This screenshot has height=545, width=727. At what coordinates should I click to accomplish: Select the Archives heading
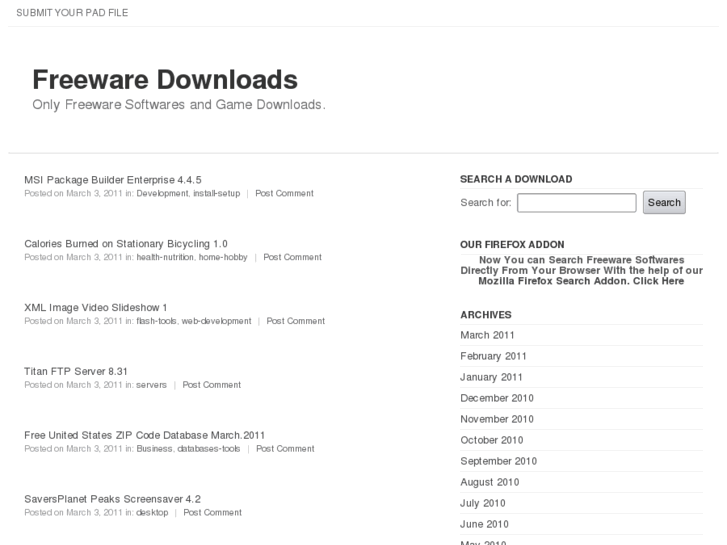coord(485,315)
